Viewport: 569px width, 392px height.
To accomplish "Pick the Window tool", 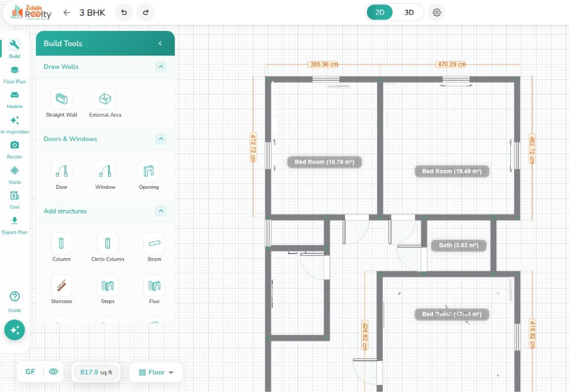I will point(105,175).
